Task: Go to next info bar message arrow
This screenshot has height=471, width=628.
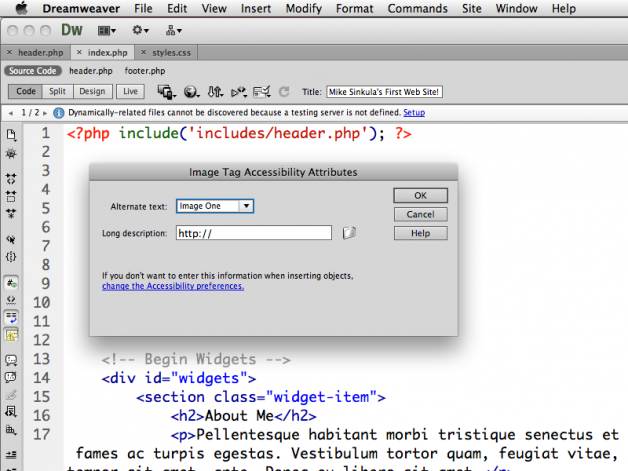Action: coord(45,113)
